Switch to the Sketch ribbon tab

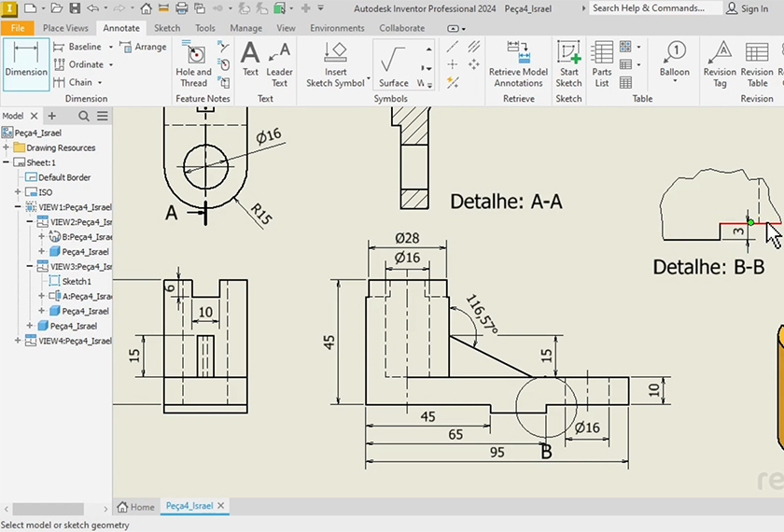click(167, 28)
